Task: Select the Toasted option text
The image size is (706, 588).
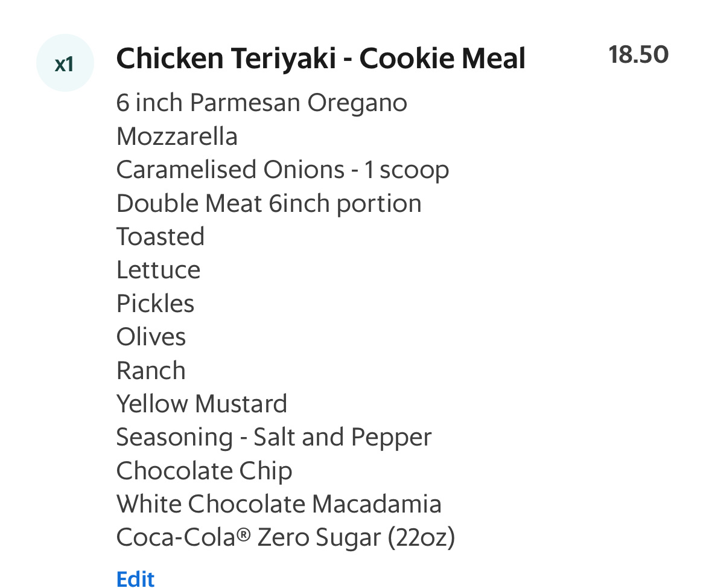Action: coord(160,236)
